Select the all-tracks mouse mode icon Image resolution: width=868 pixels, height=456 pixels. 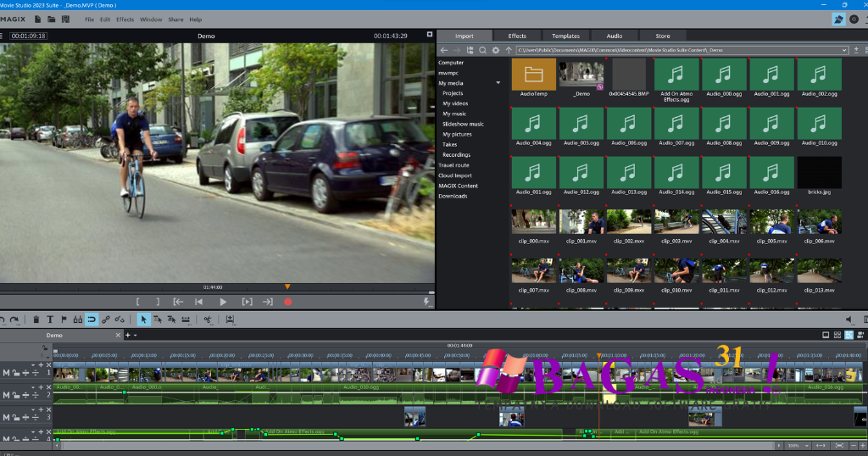[171, 320]
